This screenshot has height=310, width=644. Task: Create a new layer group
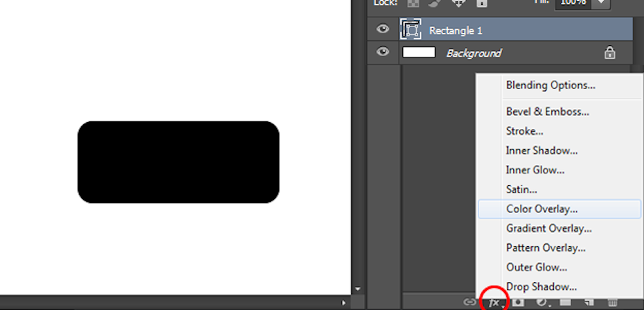tap(565, 302)
